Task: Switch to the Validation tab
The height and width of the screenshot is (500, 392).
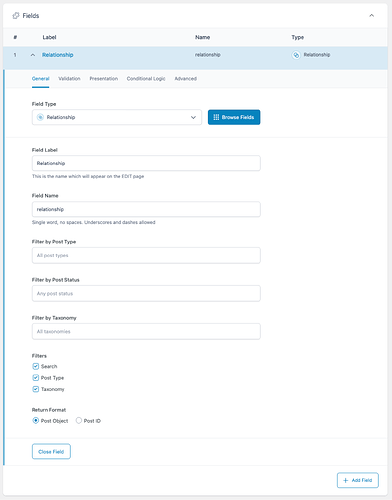Action: [x=69, y=79]
